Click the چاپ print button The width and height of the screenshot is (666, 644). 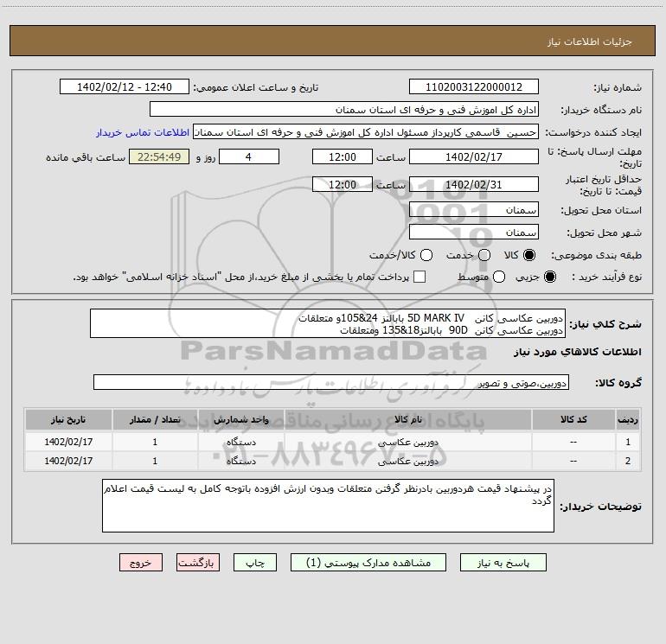point(255,563)
